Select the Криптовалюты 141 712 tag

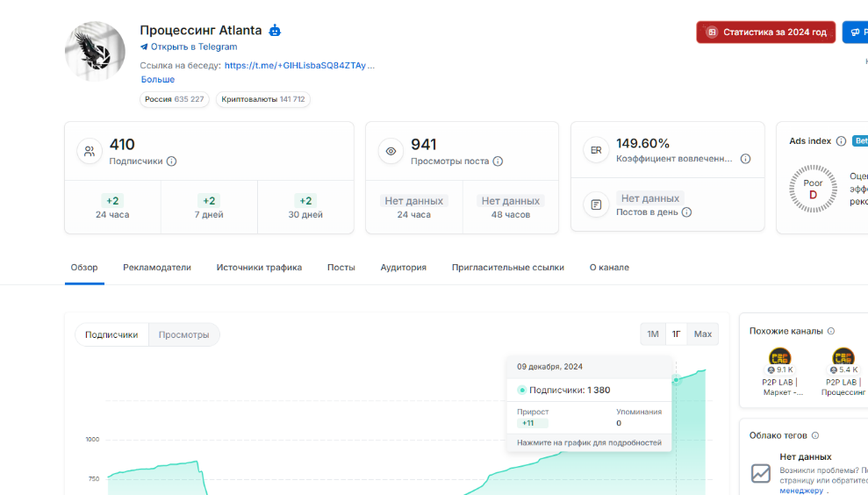point(263,99)
